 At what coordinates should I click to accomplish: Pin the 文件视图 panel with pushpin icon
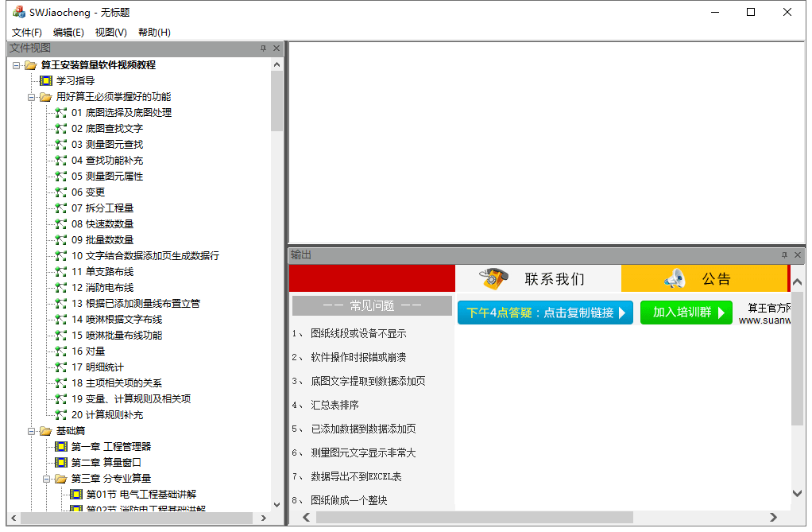pyautogui.click(x=263, y=49)
